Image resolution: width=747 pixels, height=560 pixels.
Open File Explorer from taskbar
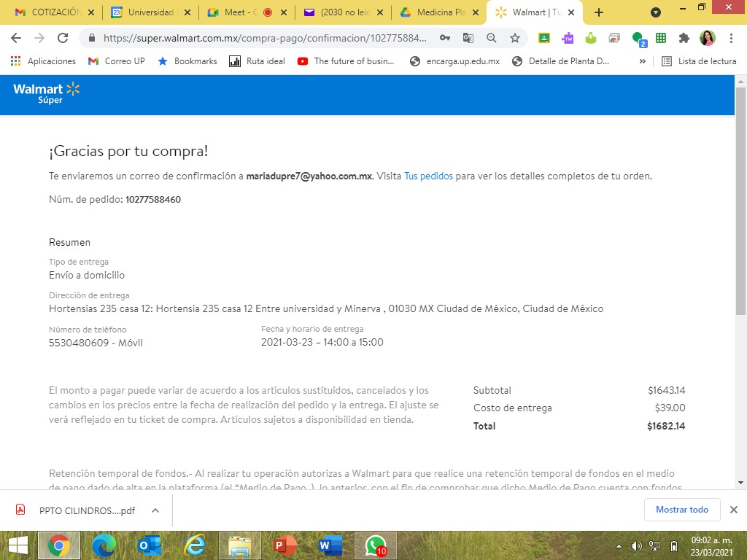pos(240,545)
